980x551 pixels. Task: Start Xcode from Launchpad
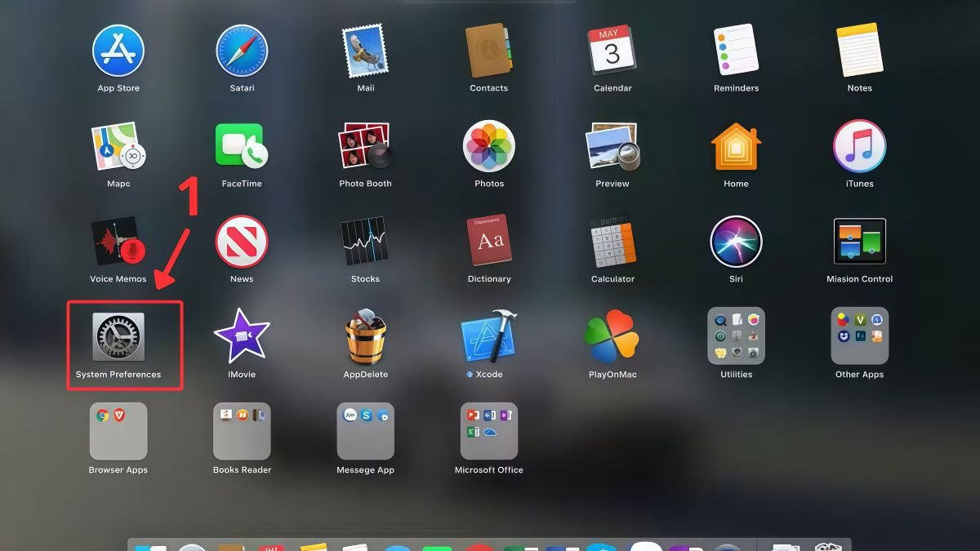pos(489,336)
